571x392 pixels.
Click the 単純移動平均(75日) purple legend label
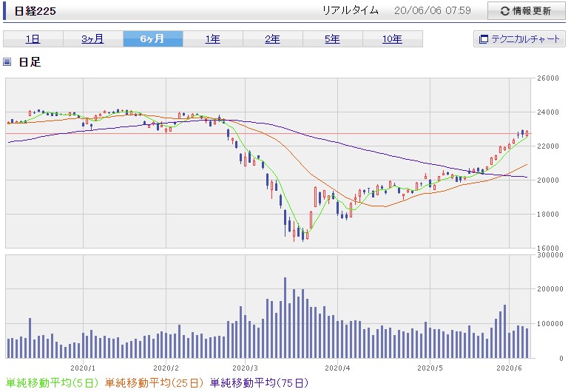[259, 383]
